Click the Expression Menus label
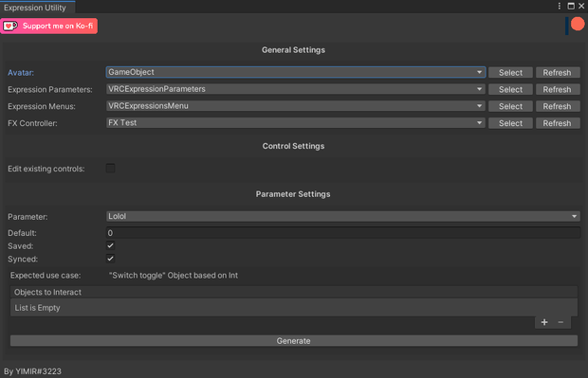This screenshot has height=378, width=588. [x=42, y=106]
